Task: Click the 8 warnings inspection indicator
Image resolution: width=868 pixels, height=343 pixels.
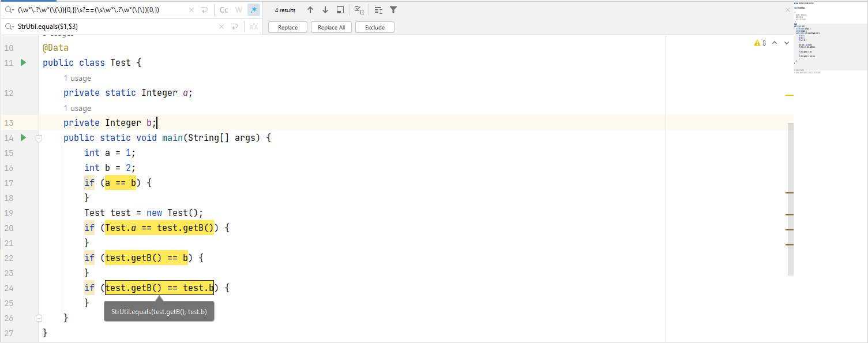Action: pos(760,43)
